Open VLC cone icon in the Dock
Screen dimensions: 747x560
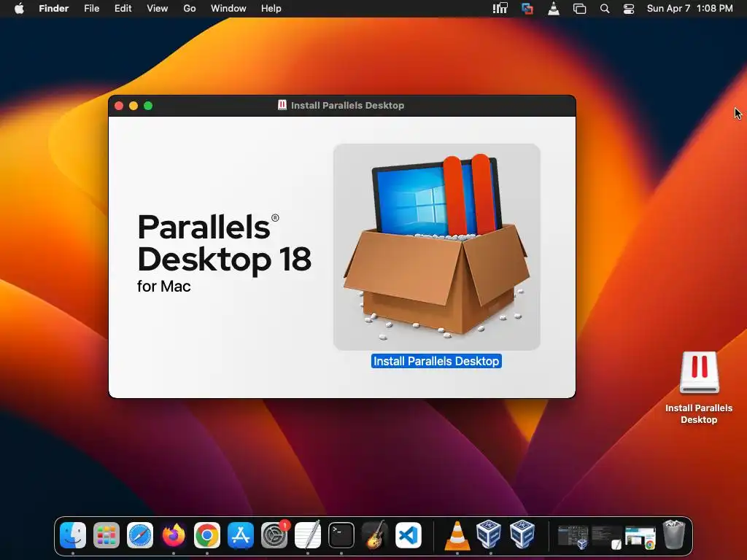[457, 534]
